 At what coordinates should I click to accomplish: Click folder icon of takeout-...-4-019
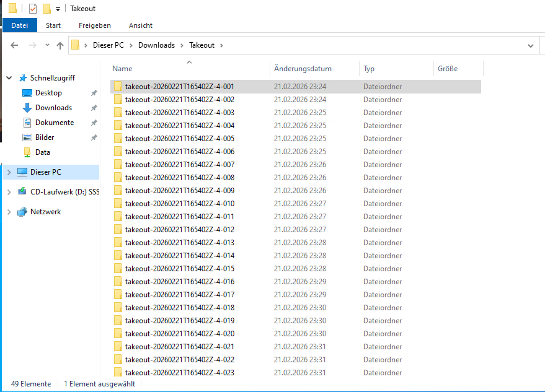pos(118,321)
